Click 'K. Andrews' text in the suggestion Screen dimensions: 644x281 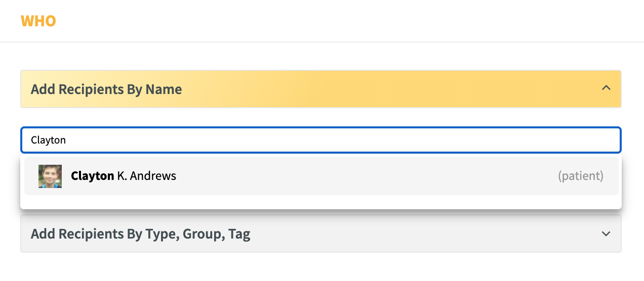pyautogui.click(x=147, y=176)
